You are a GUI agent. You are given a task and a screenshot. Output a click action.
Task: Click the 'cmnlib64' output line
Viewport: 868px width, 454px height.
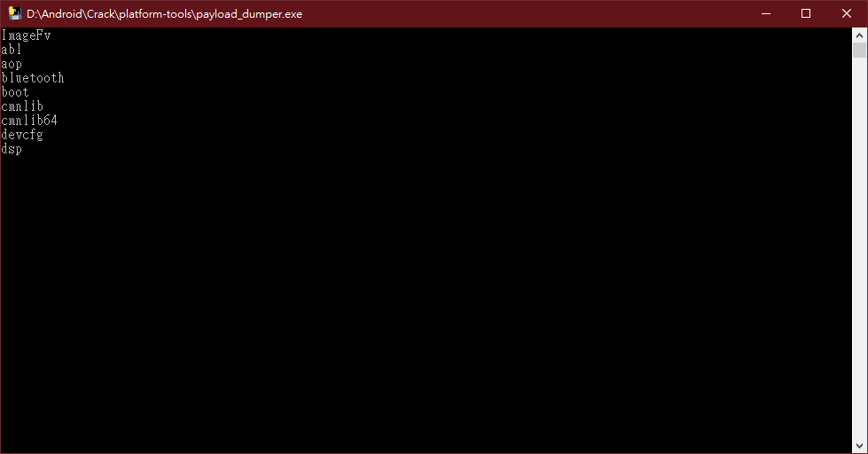tap(29, 121)
